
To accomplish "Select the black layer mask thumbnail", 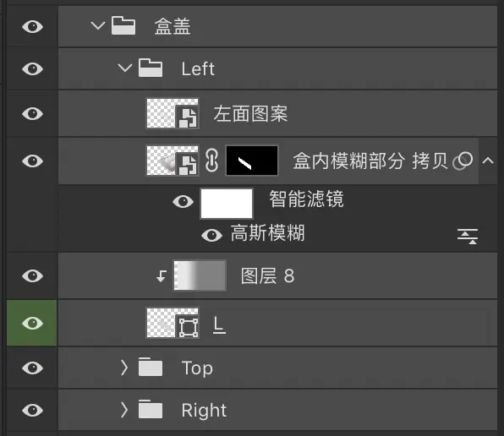I will tap(252, 161).
